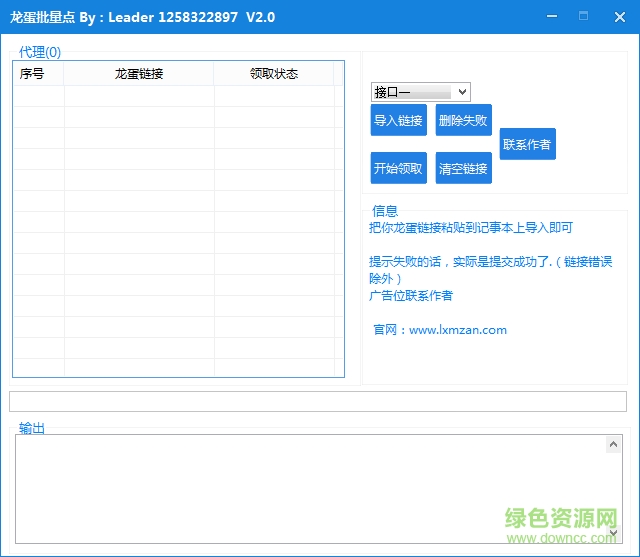Image resolution: width=640 pixels, height=557 pixels.
Task: Click the 代理(0) group label
Action: point(40,52)
